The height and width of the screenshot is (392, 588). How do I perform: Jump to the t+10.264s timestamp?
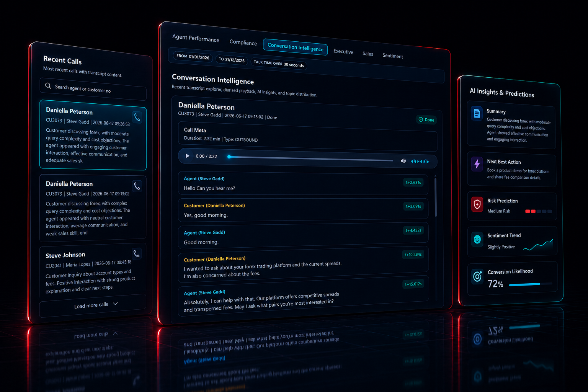[x=413, y=255]
